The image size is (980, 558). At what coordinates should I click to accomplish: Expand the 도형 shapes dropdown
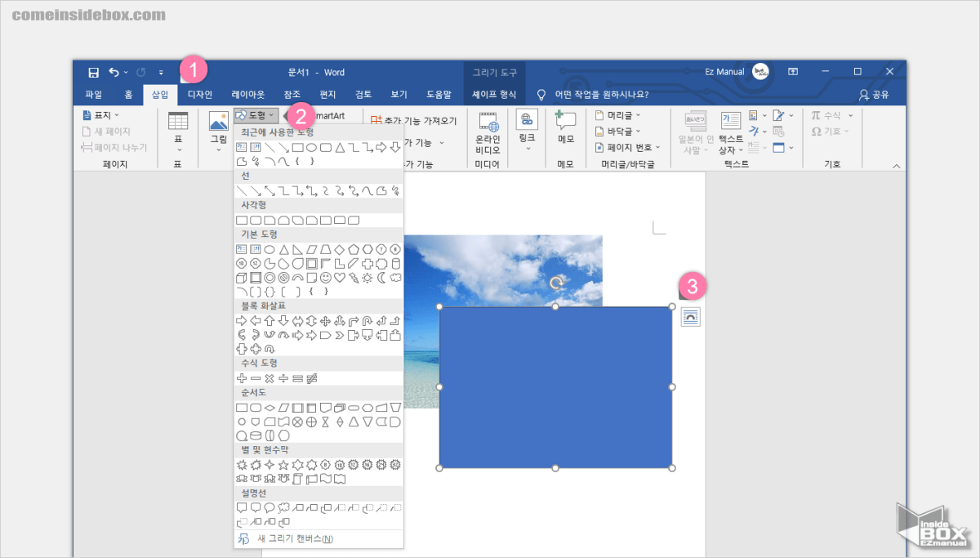point(256,115)
